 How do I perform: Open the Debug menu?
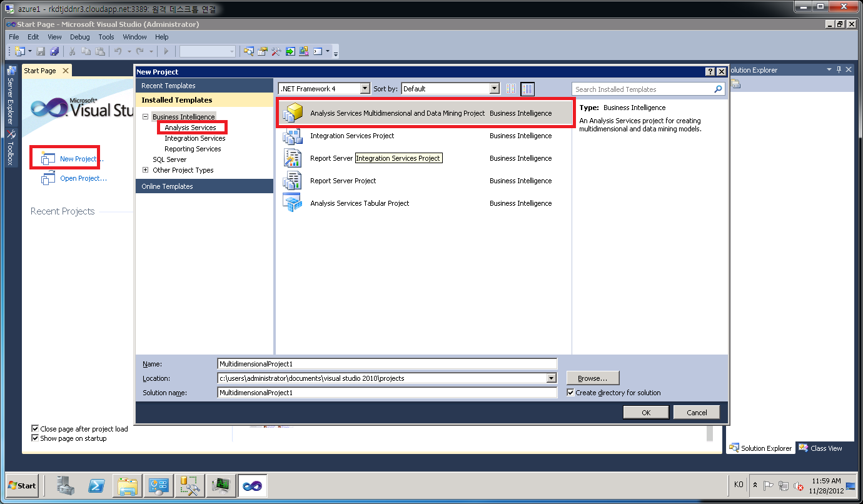click(80, 37)
